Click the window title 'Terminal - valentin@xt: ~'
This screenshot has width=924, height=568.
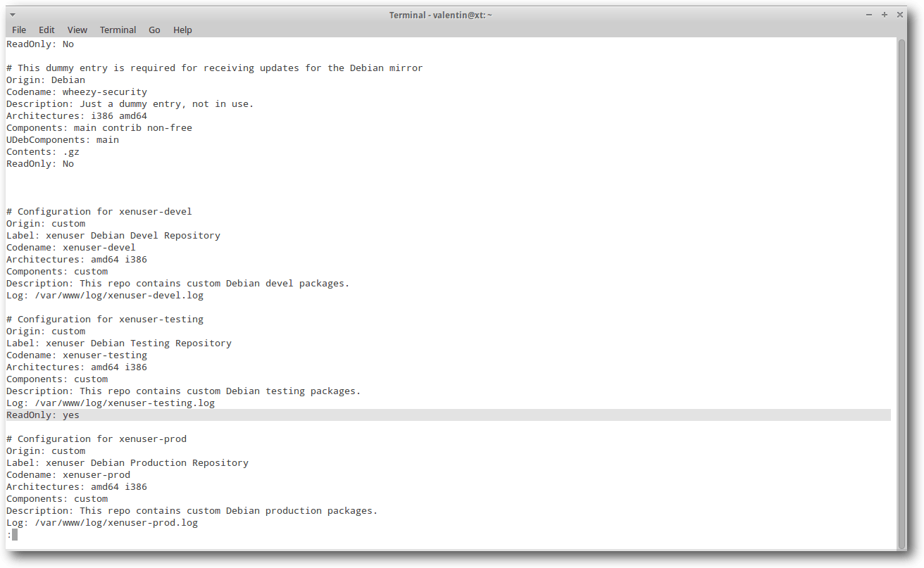click(x=441, y=15)
